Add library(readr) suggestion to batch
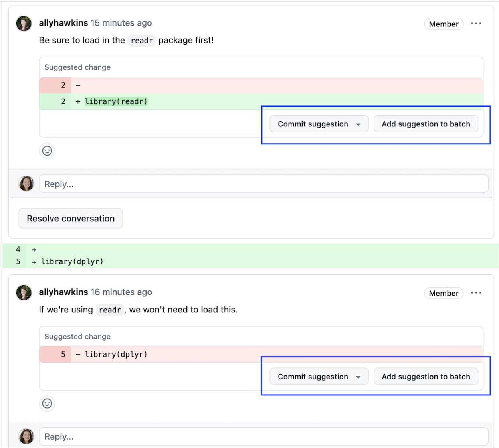The image size is (499, 448). click(426, 124)
